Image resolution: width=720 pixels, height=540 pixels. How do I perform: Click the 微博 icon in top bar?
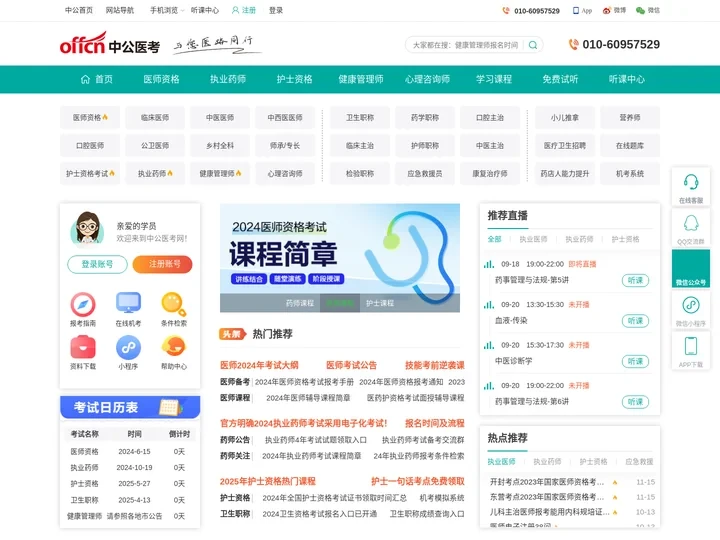point(607,10)
